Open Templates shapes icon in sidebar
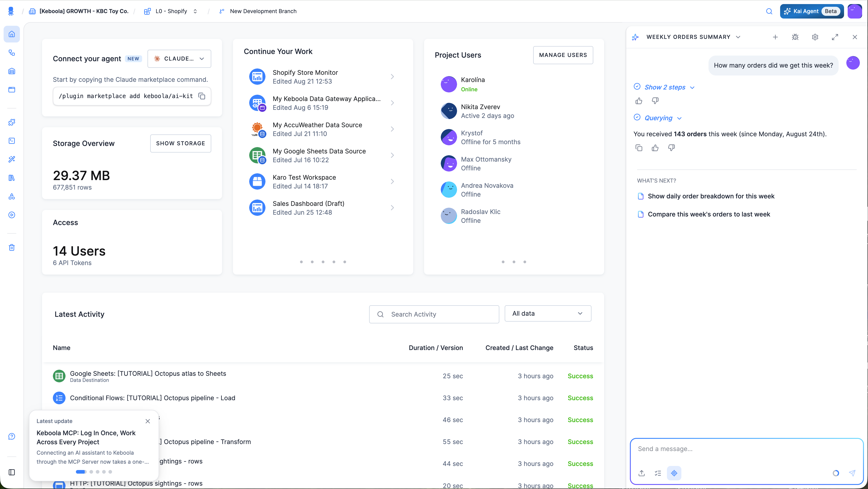Image resolution: width=868 pixels, height=489 pixels. pyautogui.click(x=12, y=196)
